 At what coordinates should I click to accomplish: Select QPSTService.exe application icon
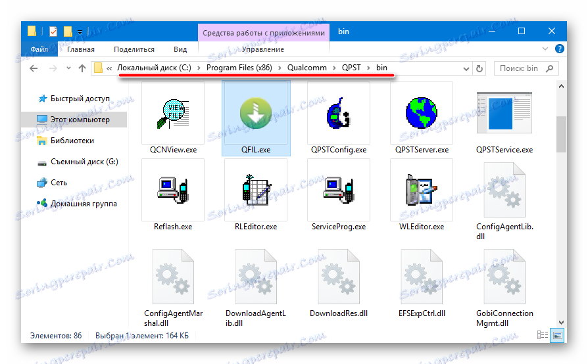pos(504,113)
